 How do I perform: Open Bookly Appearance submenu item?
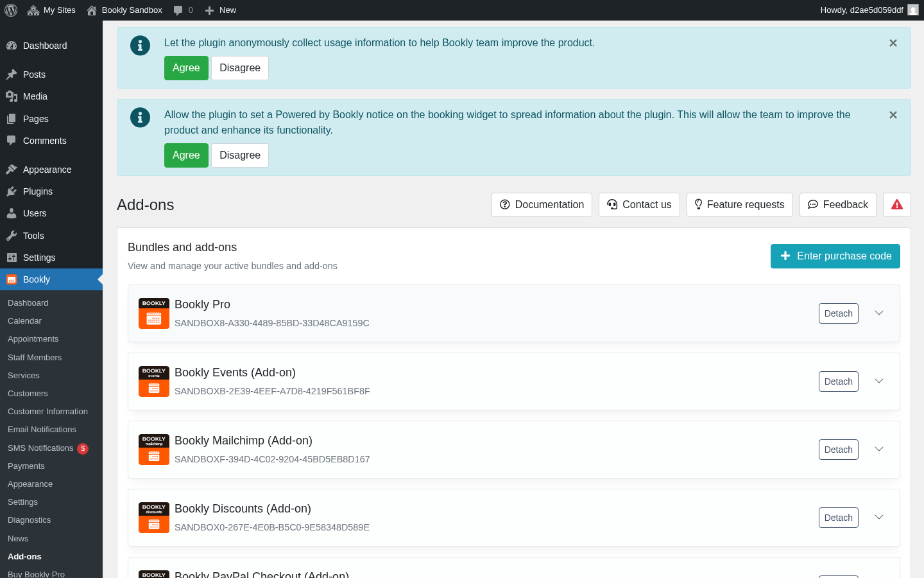30,484
